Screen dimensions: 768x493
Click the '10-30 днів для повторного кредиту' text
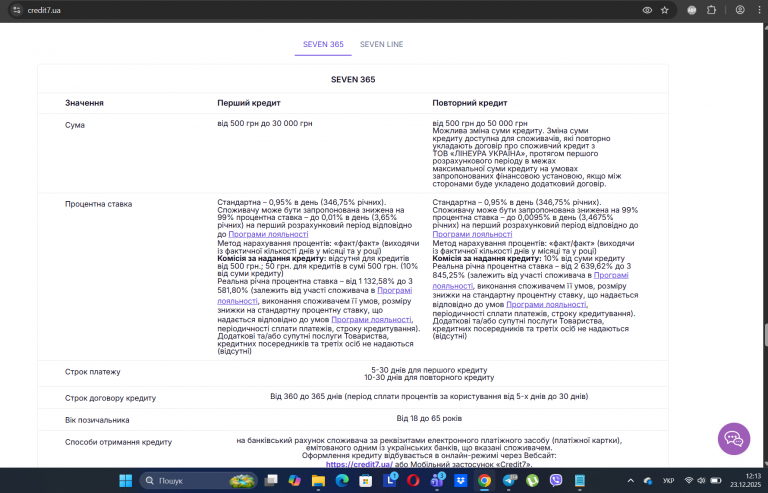pyautogui.click(x=429, y=378)
